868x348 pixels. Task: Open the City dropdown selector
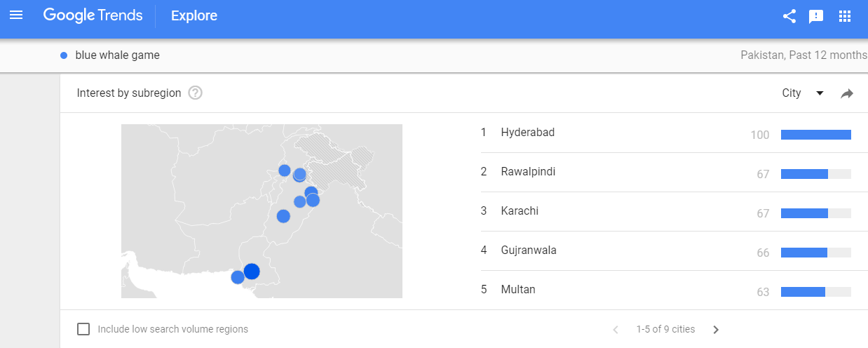pos(803,93)
